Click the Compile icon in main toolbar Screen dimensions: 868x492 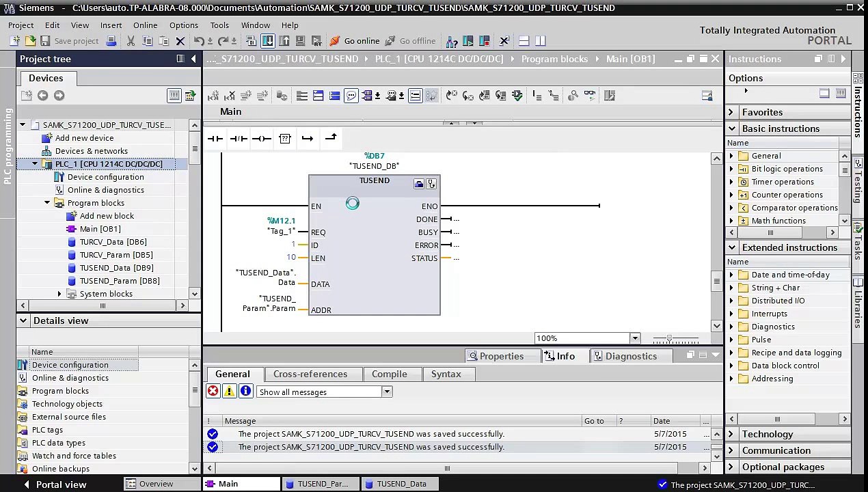(x=252, y=41)
